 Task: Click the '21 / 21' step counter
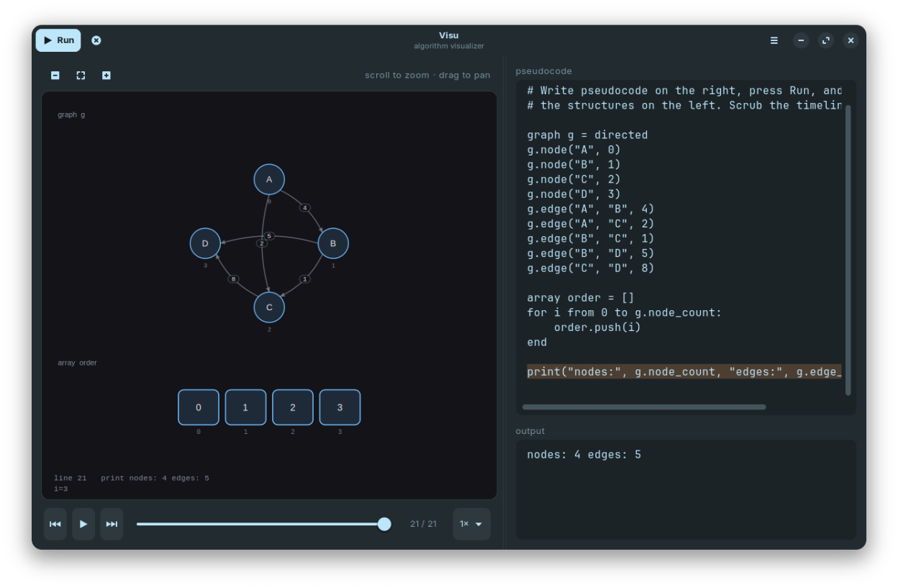423,524
